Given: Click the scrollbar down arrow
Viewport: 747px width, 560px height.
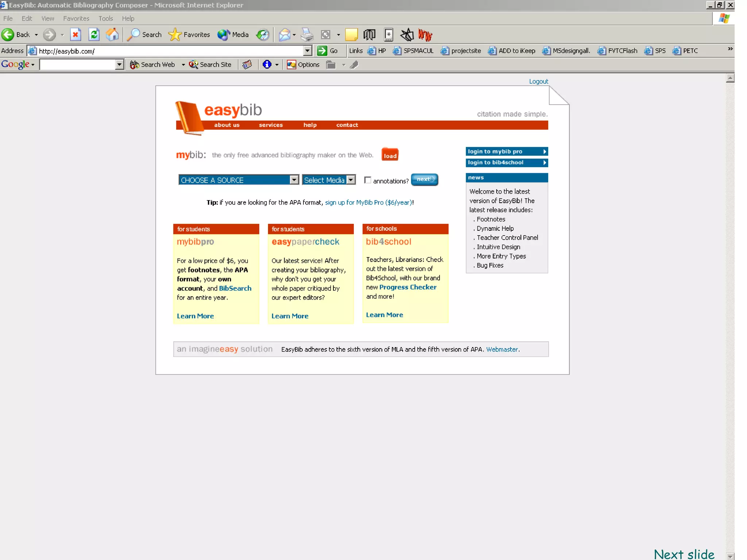Looking at the screenshot, I should [730, 556].
